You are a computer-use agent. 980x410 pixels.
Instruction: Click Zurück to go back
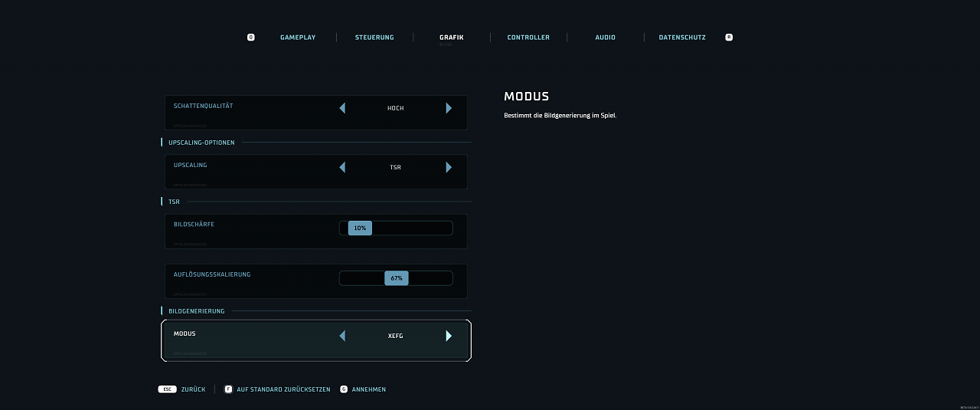194,389
